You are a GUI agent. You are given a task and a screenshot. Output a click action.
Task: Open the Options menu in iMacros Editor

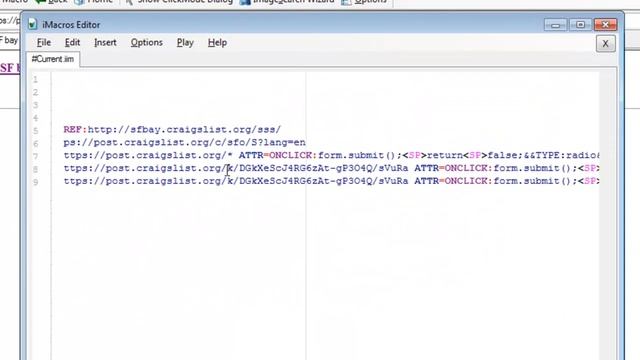(147, 42)
